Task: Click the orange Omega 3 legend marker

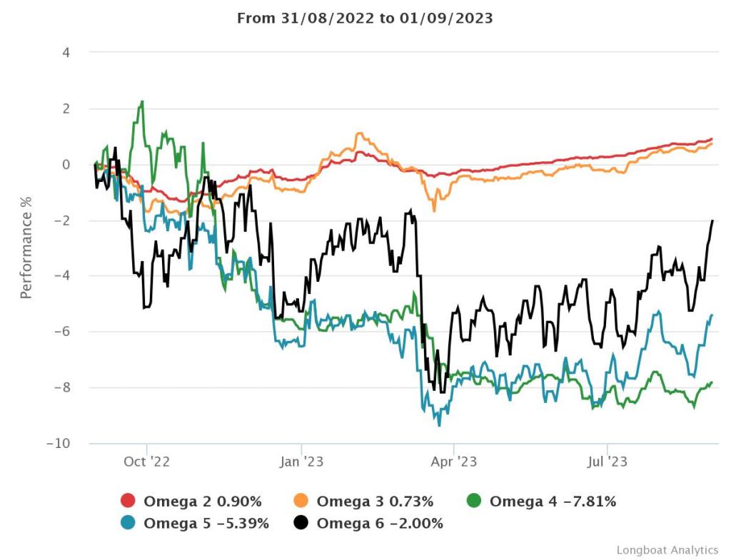Action: (x=301, y=502)
